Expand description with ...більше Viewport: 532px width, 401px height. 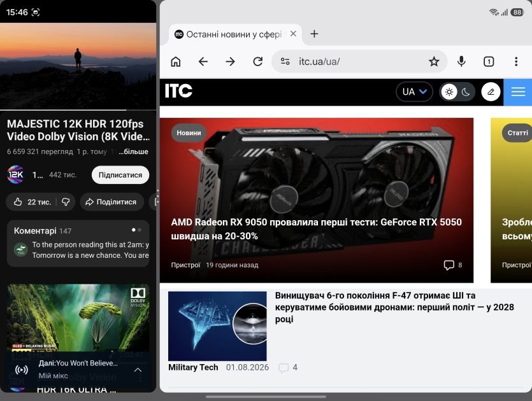133,152
